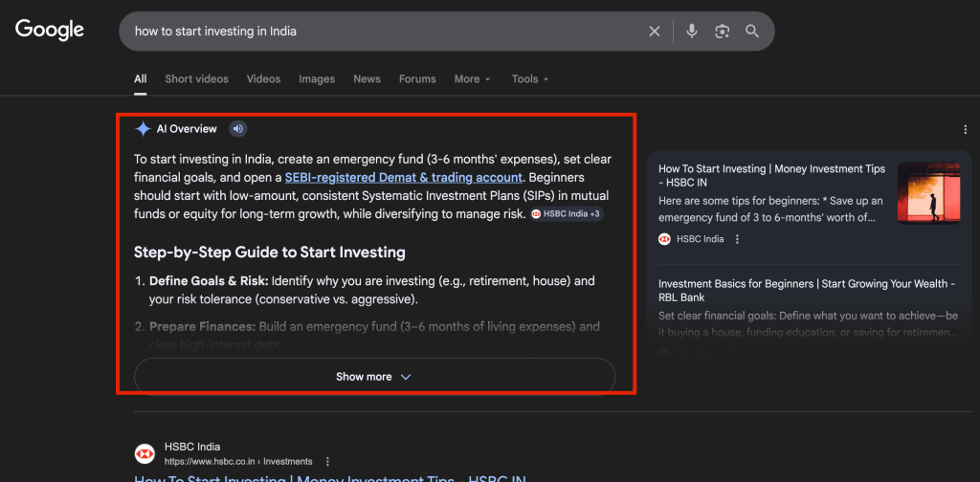Start voice search with microphone icon

[692, 32]
